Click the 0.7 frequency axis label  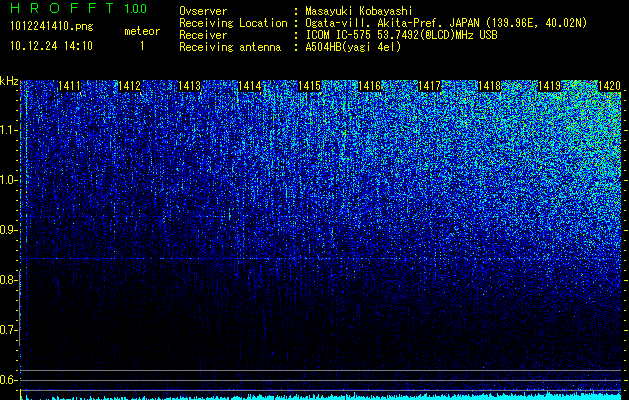[x=8, y=330]
